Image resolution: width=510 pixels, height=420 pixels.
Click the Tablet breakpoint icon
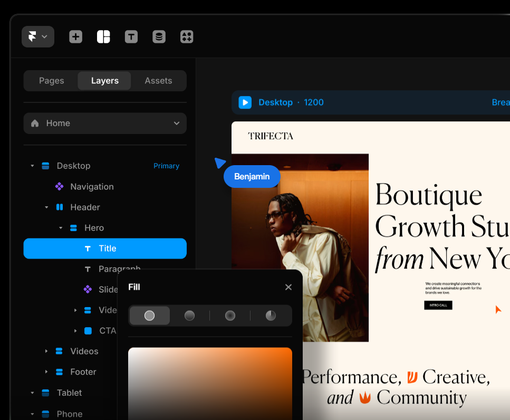coord(45,393)
